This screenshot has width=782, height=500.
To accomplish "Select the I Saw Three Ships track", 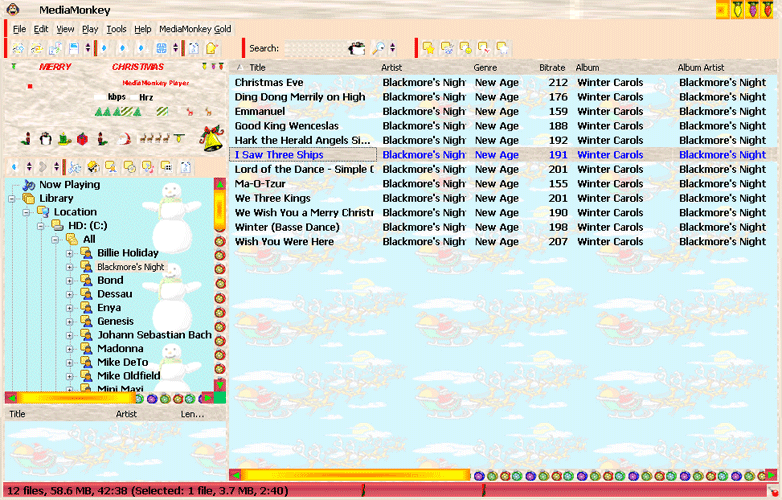I will (504, 155).
